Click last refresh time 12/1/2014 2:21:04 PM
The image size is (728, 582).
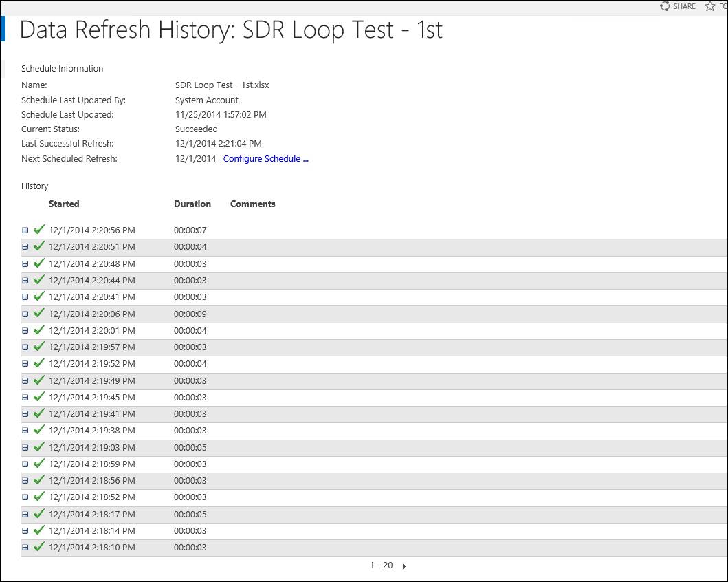coord(218,144)
